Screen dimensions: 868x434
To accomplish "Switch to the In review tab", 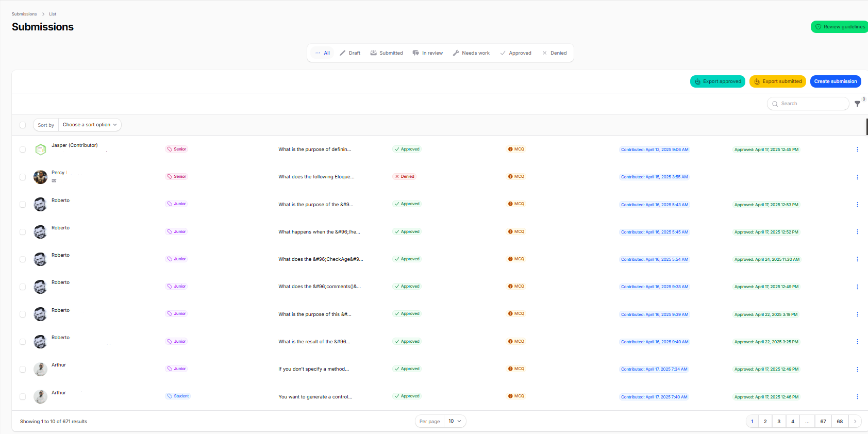I will [428, 53].
